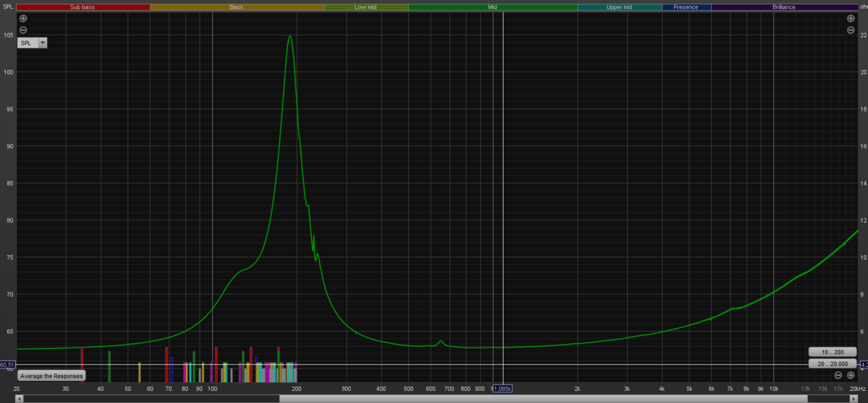Screen dimensions: 868x403
Task: Click the plus zoom icon near the ohm axis
Action: (851, 18)
